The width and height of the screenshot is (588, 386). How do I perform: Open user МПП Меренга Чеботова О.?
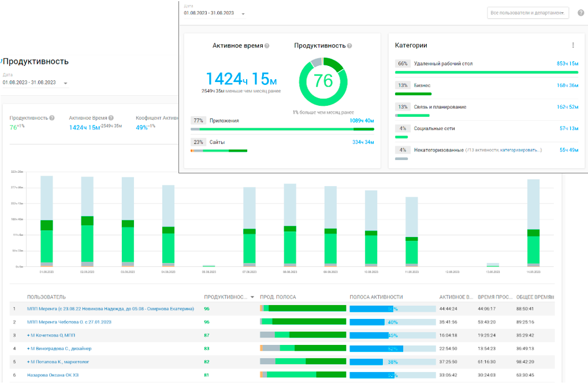tap(69, 322)
